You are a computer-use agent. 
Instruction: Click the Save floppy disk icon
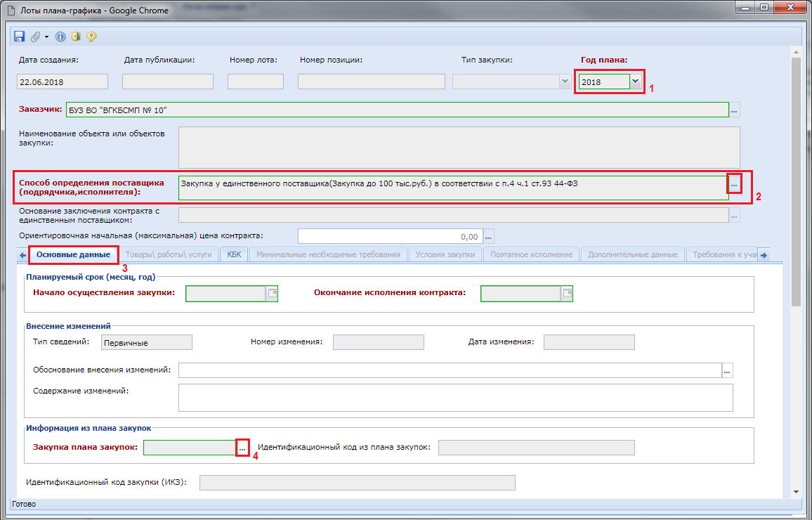pyautogui.click(x=18, y=37)
